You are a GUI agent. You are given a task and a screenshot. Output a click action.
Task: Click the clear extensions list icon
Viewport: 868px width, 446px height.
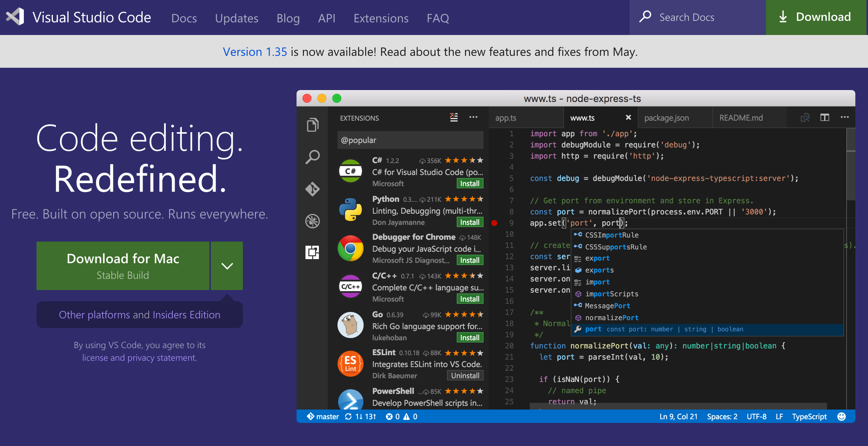[454, 118]
